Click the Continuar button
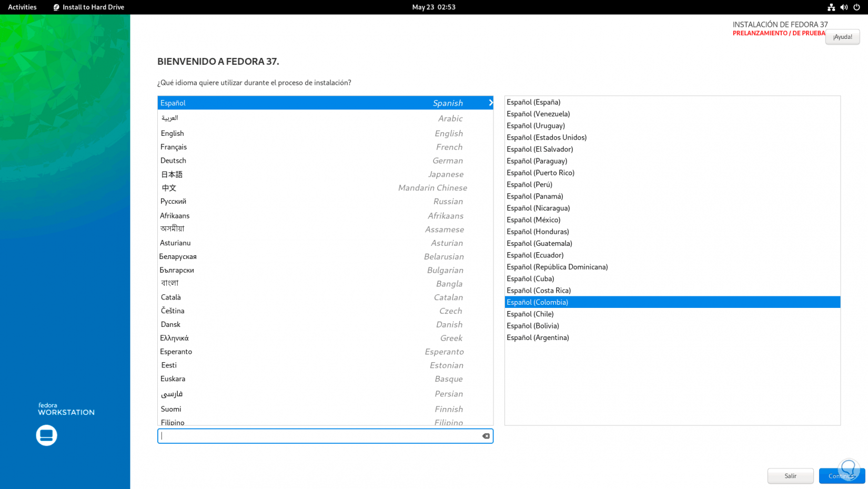Image resolution: width=868 pixels, height=489 pixels. pyautogui.click(x=842, y=476)
